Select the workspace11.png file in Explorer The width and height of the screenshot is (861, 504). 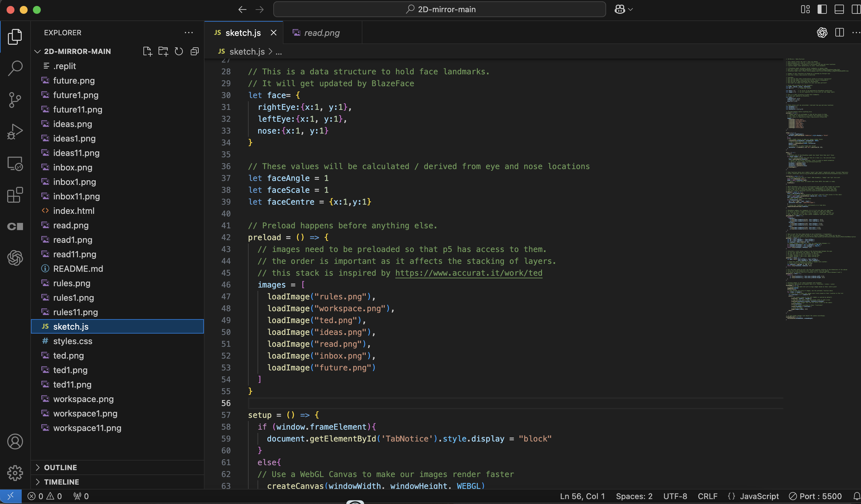(x=87, y=428)
